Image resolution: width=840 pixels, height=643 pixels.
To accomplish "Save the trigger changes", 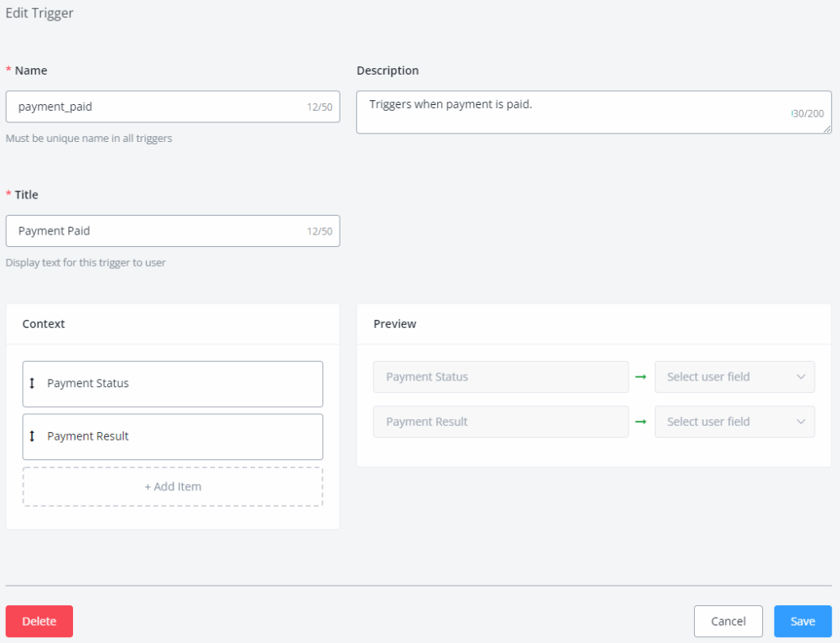I will pos(802,621).
